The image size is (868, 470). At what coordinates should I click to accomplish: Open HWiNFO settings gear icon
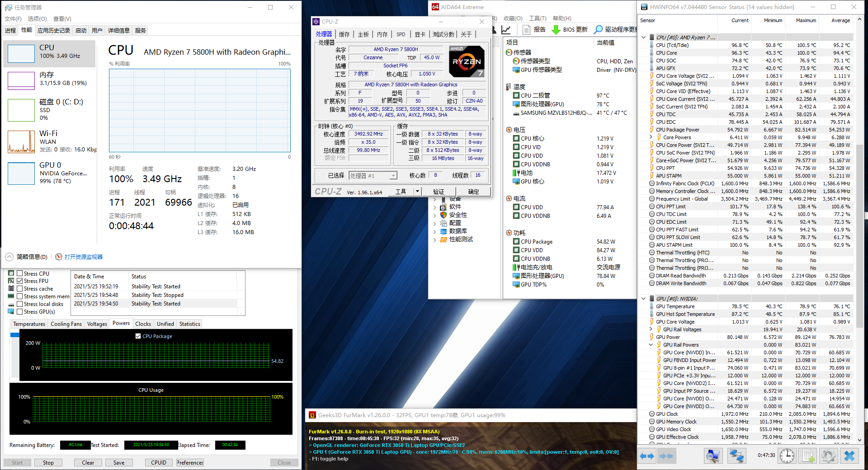click(x=829, y=456)
